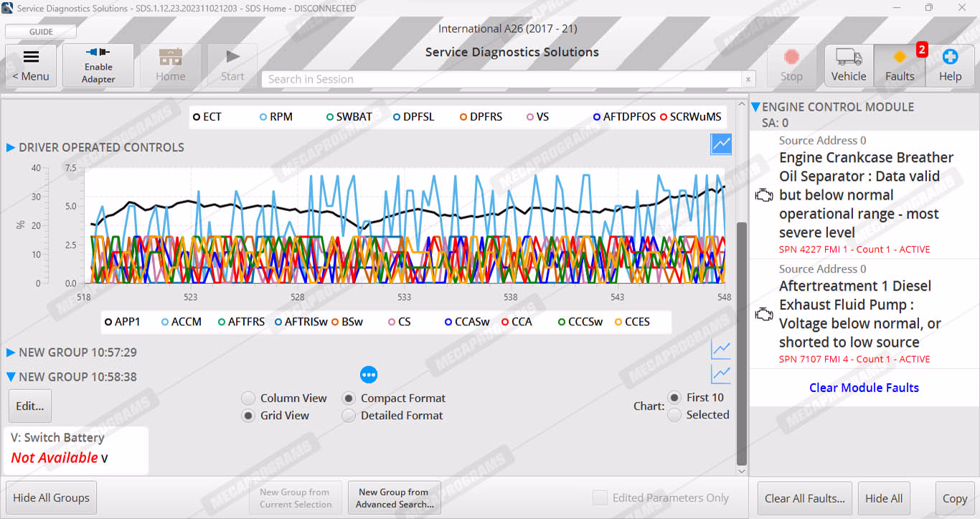980x519 pixels.
Task: Toggle DPFSL legend entry
Action: (414, 116)
